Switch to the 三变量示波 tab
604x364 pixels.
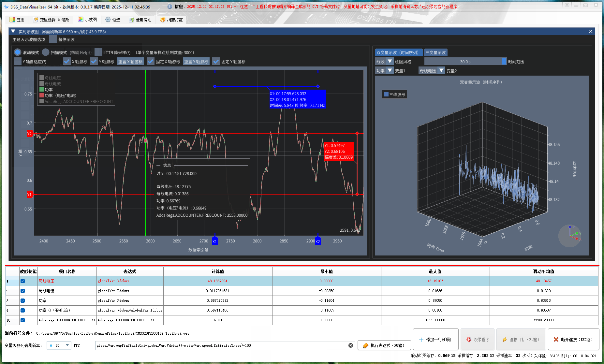tap(435, 52)
